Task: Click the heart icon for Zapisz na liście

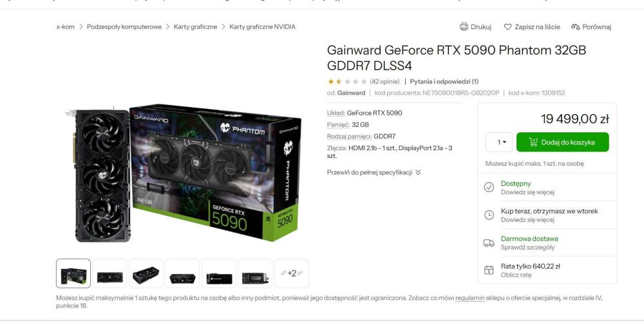Action: (x=507, y=26)
